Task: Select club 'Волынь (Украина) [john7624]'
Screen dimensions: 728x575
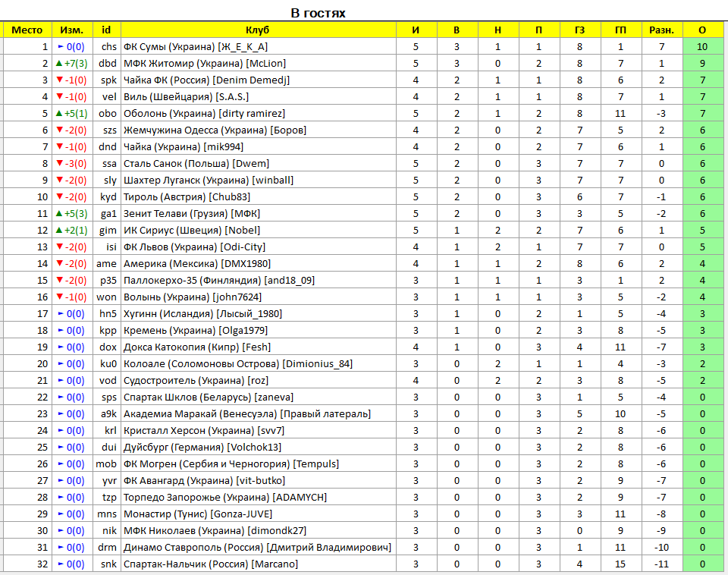Action: click(x=193, y=297)
